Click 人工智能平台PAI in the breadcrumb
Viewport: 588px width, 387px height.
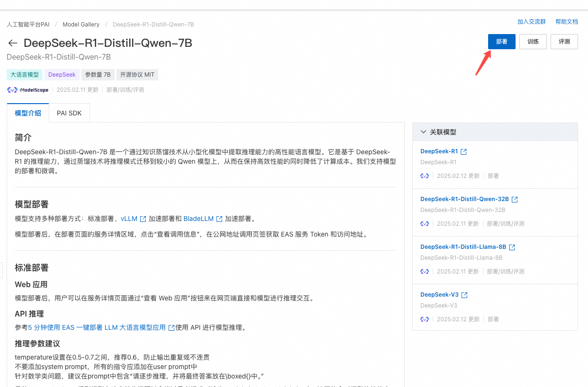tap(28, 25)
